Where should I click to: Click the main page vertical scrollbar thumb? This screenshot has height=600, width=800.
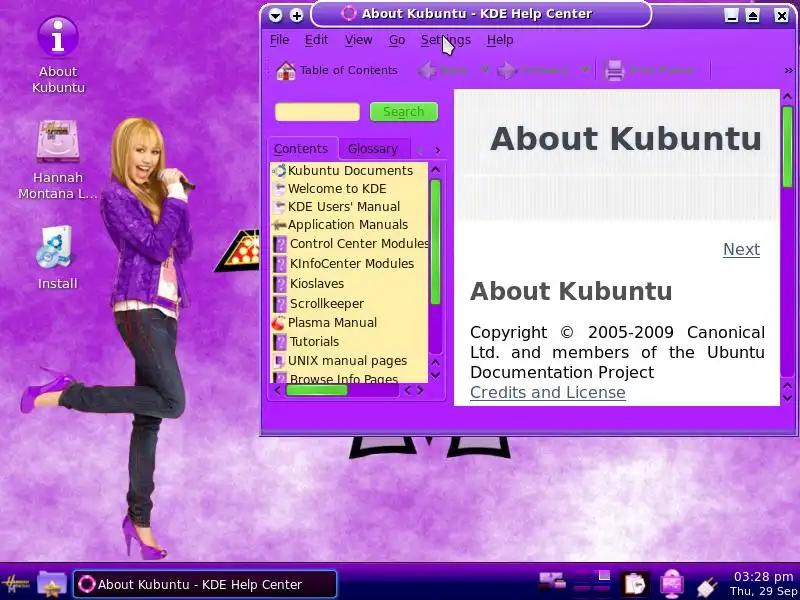click(787, 146)
